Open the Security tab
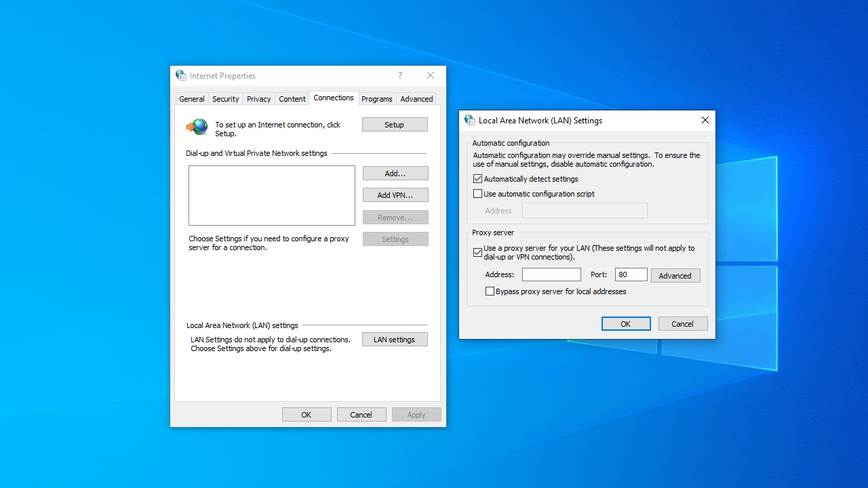Viewport: 868px width, 488px height. [x=225, y=99]
